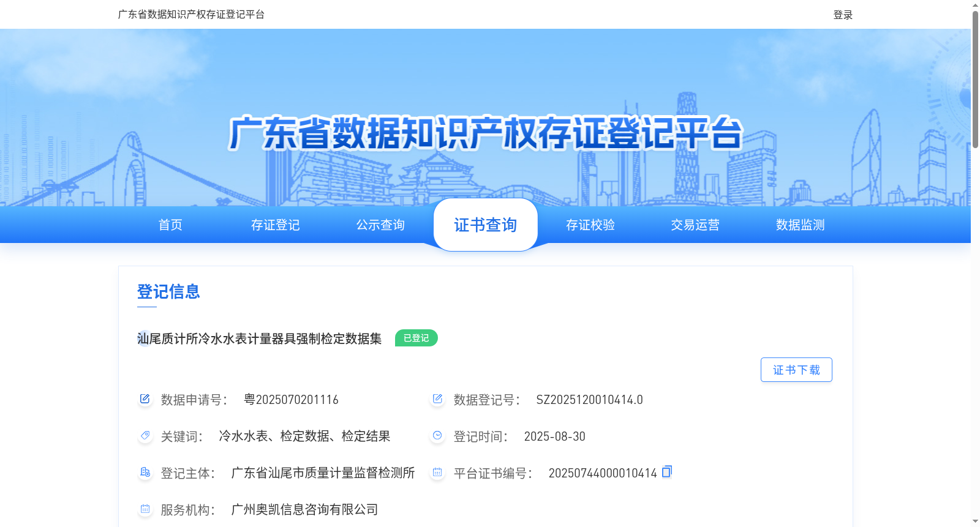Click the clock icon beside 登记时间

(x=437, y=436)
